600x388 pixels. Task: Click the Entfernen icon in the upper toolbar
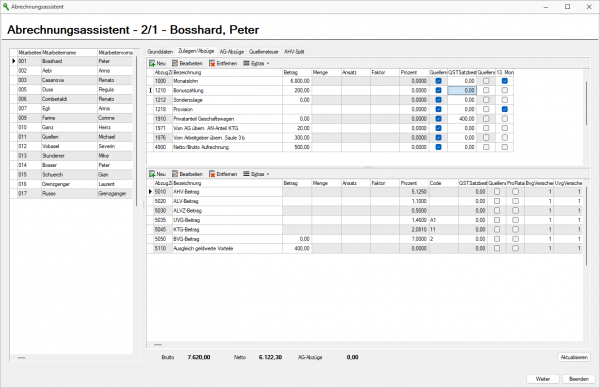coord(212,64)
